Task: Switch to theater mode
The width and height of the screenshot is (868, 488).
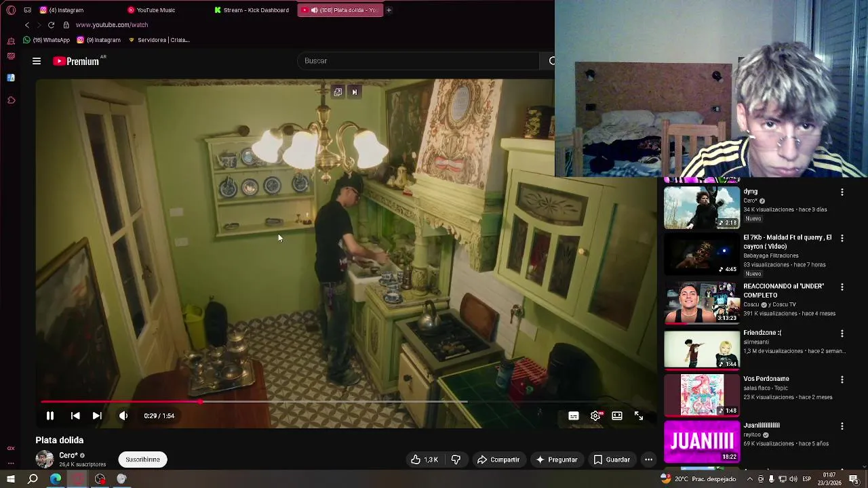Action: (617, 416)
